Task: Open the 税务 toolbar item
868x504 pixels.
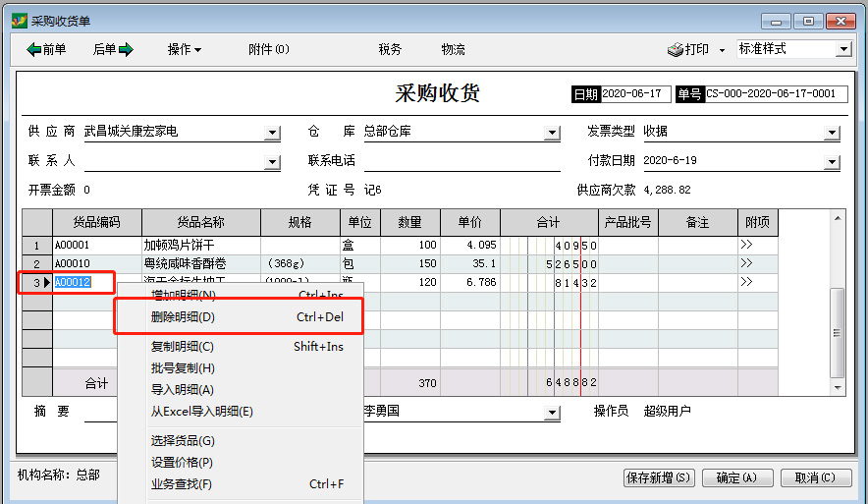Action: pos(390,49)
